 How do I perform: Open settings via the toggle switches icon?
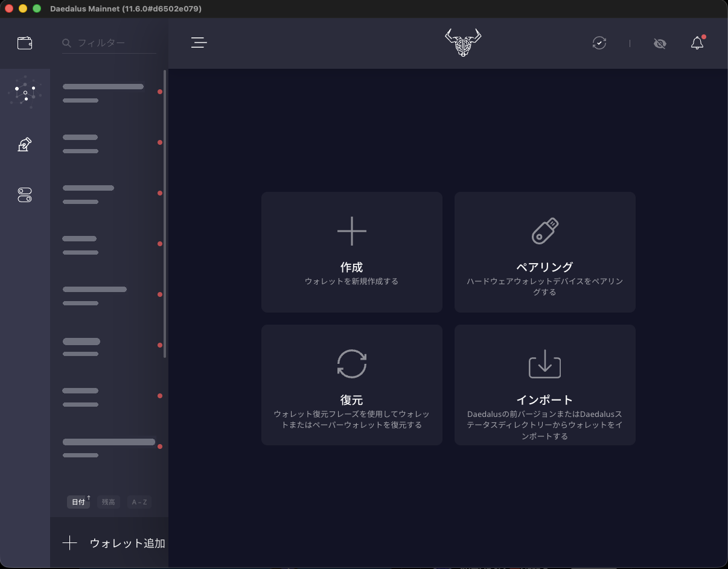pyautogui.click(x=25, y=195)
